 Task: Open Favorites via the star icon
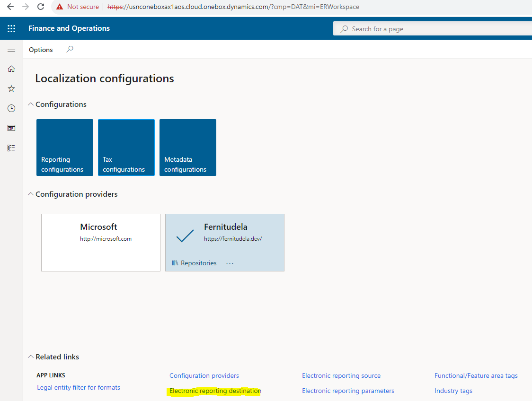coord(11,88)
